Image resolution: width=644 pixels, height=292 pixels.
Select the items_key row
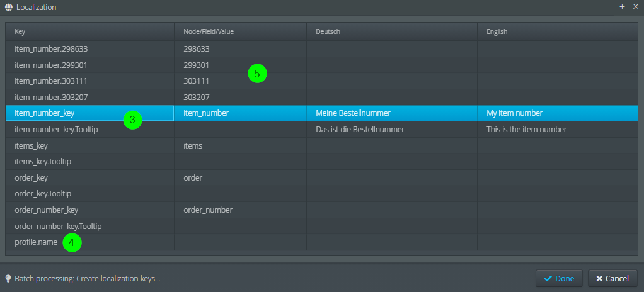point(321,145)
